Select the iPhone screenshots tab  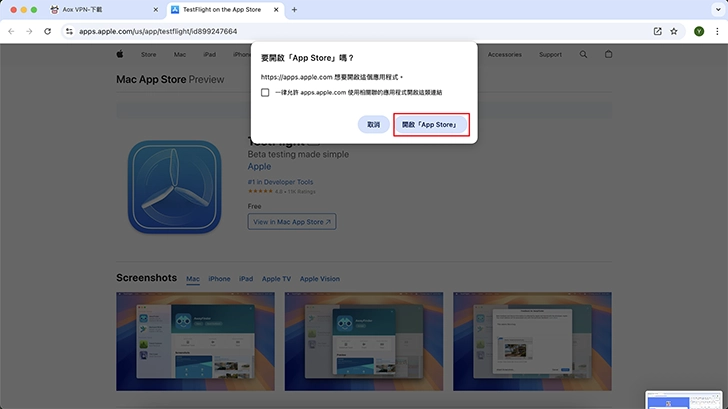tap(219, 279)
